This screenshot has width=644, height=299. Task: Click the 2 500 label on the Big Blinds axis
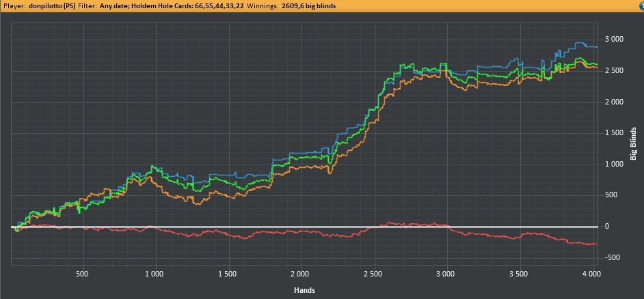coord(615,70)
